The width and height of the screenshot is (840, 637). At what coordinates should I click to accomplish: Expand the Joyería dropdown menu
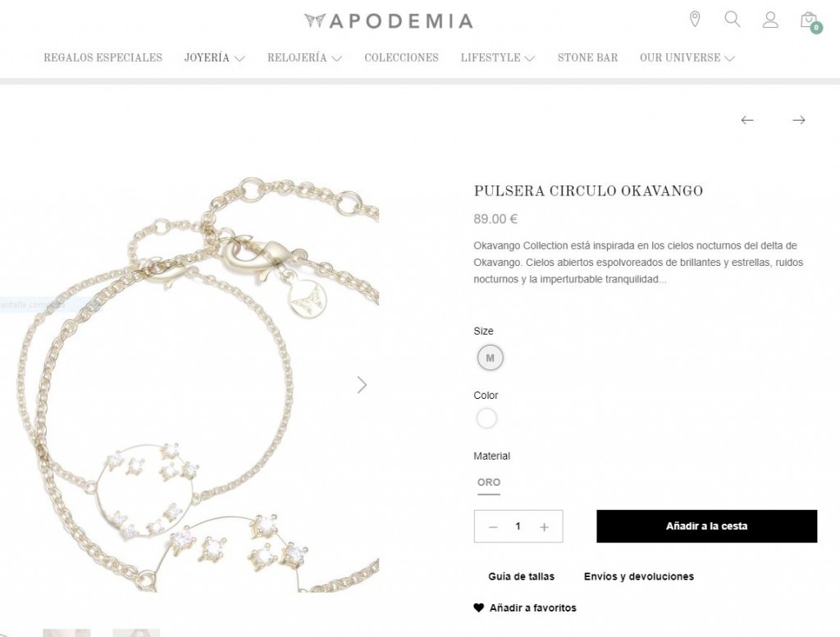coord(215,58)
